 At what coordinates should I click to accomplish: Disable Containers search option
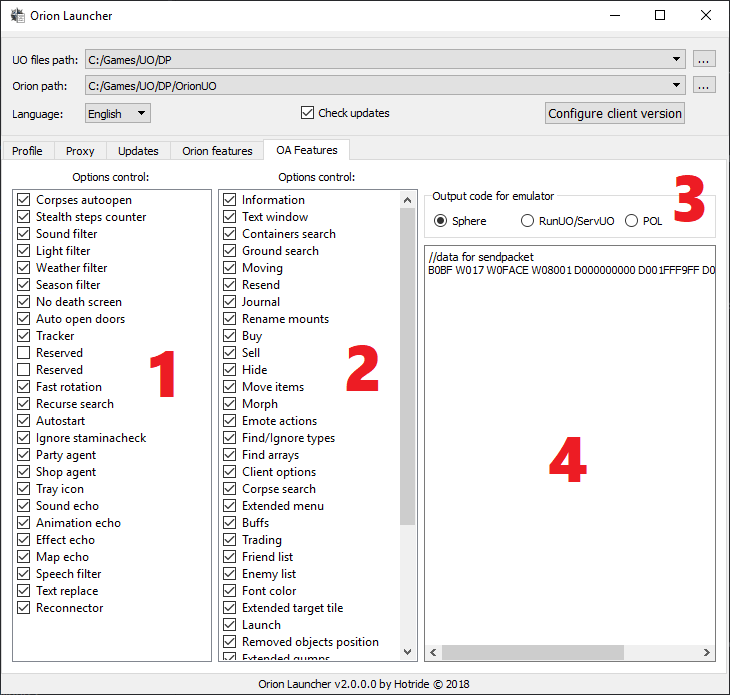coord(230,234)
